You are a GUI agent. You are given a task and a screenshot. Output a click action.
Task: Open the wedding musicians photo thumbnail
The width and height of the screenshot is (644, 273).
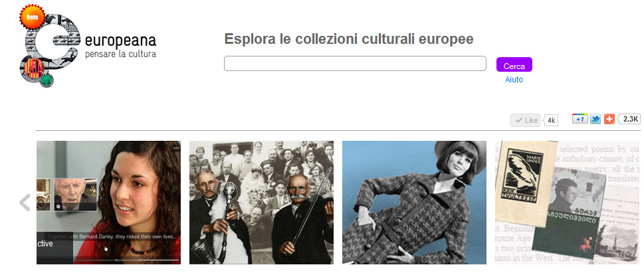click(x=262, y=203)
